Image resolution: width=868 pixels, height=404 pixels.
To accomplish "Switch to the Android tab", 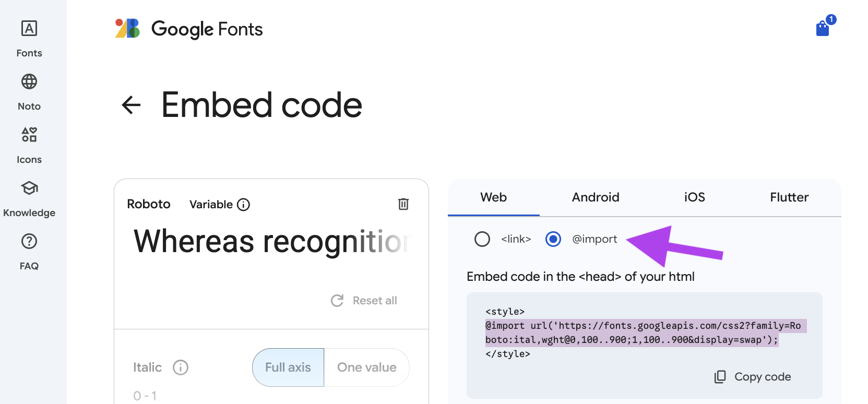I will click(596, 197).
